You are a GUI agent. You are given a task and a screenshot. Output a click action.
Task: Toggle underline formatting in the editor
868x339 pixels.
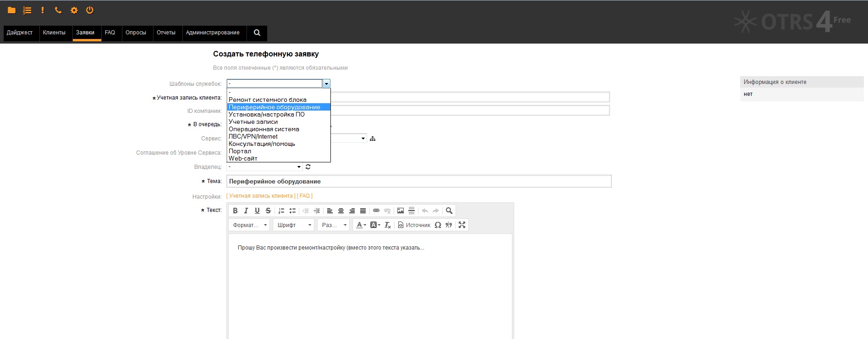(x=257, y=211)
